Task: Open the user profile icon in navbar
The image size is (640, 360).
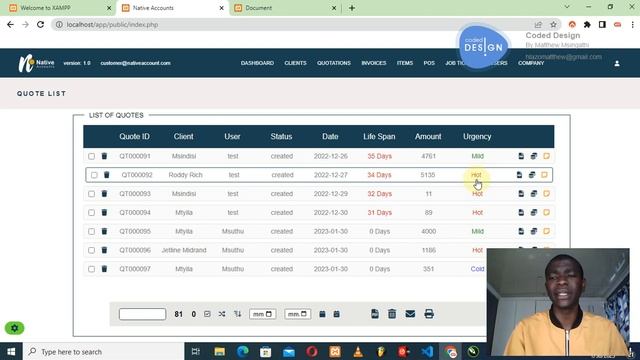Action: pos(617,63)
